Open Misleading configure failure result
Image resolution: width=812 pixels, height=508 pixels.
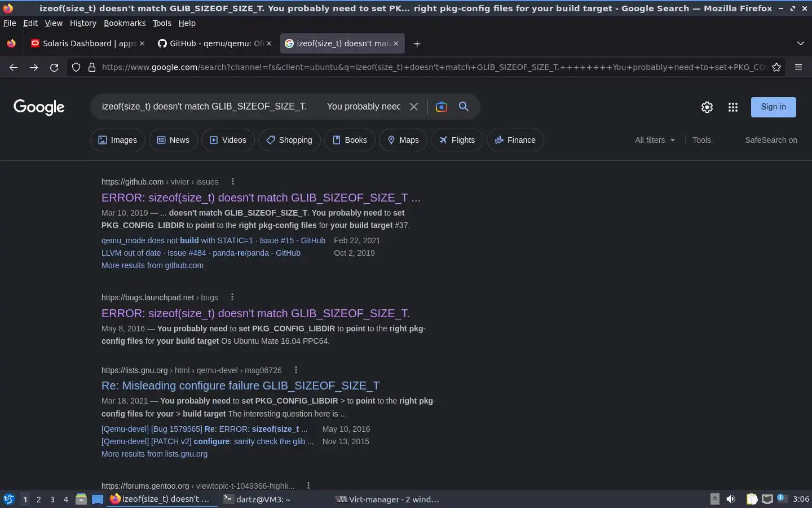click(240, 386)
